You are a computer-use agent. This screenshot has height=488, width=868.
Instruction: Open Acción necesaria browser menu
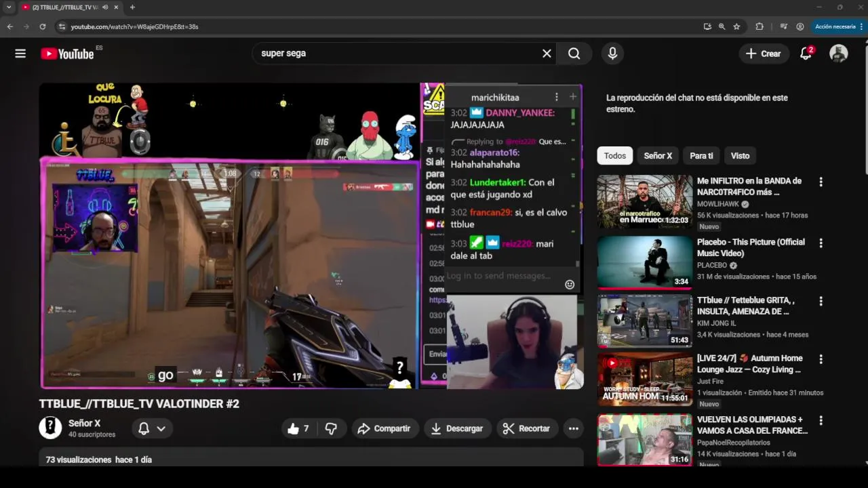tap(838, 26)
